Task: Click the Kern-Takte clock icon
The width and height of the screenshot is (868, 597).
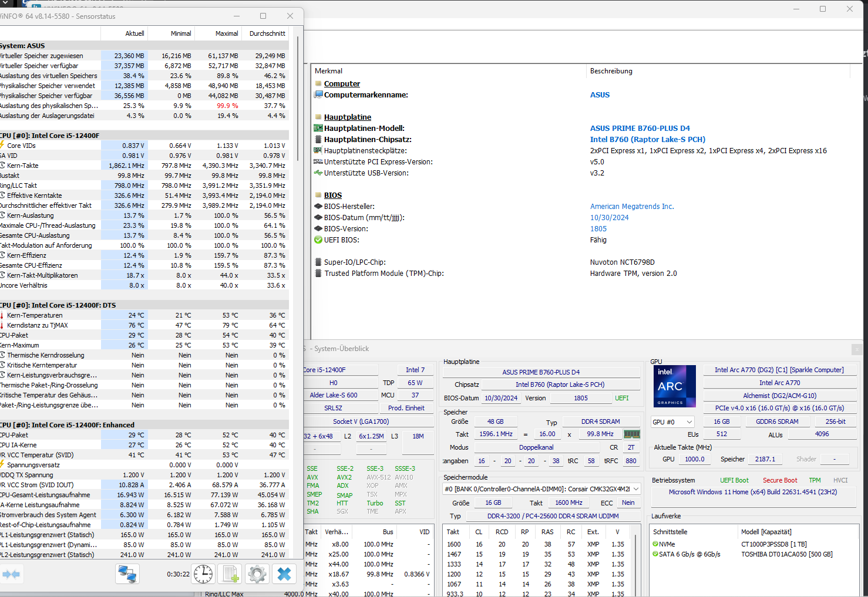Action: [x=2, y=166]
